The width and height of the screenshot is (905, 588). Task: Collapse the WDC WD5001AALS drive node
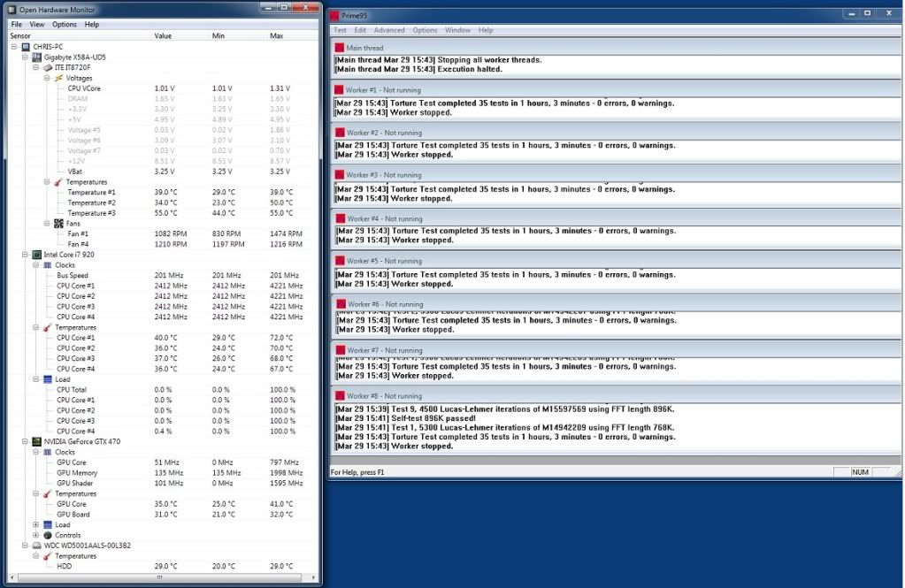[x=26, y=546]
